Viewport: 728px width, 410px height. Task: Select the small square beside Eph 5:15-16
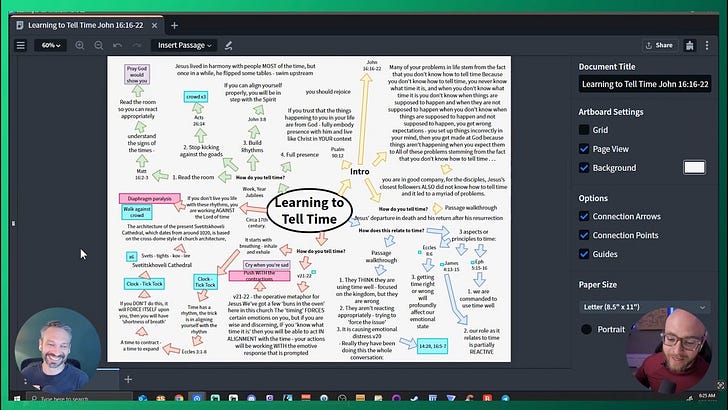point(473,262)
